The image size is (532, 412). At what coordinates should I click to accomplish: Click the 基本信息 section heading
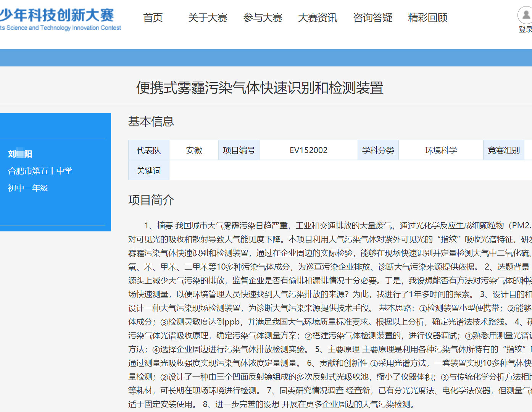pyautogui.click(x=151, y=121)
